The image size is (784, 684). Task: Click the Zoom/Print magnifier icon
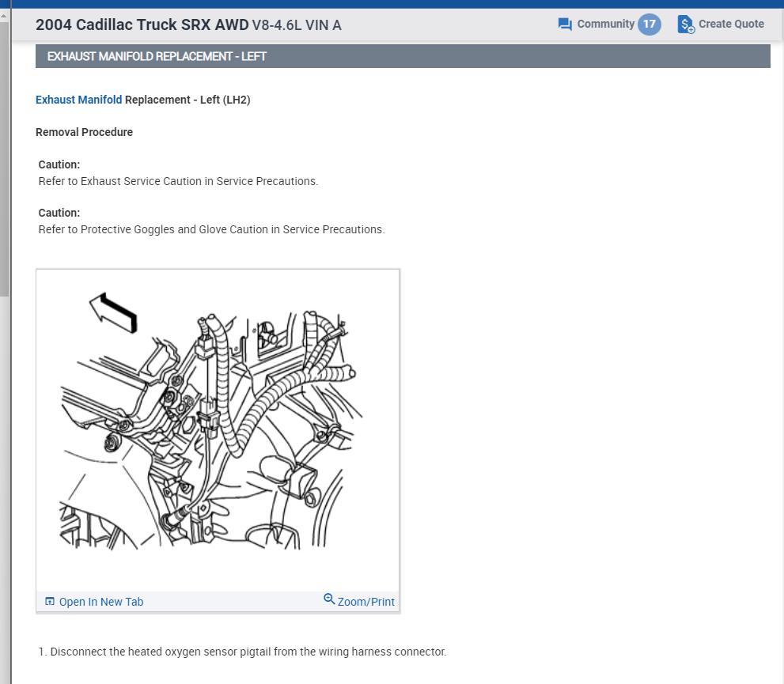point(329,599)
